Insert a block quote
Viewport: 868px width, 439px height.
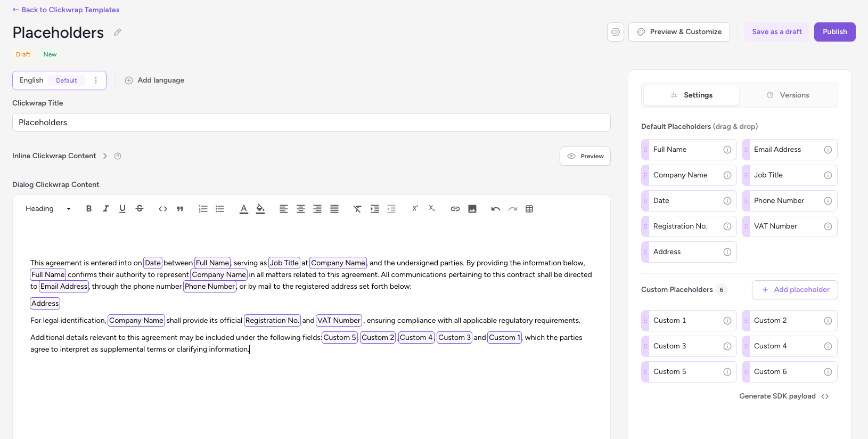point(180,209)
